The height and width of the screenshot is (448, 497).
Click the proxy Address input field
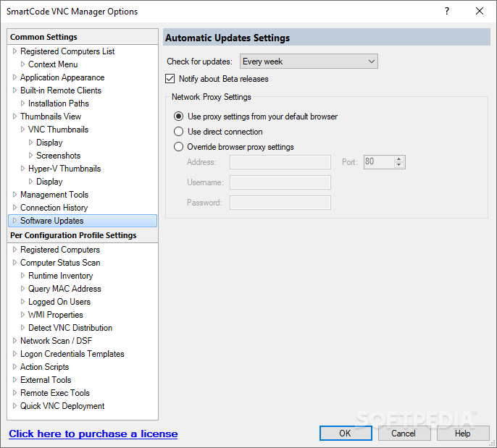pyautogui.click(x=280, y=162)
